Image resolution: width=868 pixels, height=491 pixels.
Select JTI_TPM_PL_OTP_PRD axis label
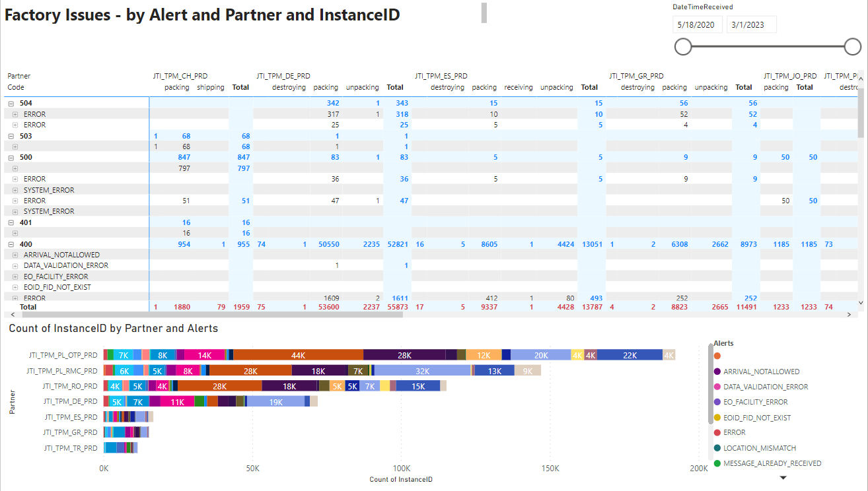point(63,355)
